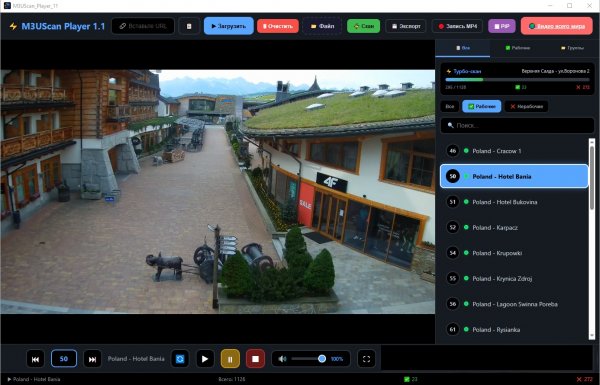600x385 pixels.
Task: Select channel Poland - Cracow 1
Action: coord(514,151)
